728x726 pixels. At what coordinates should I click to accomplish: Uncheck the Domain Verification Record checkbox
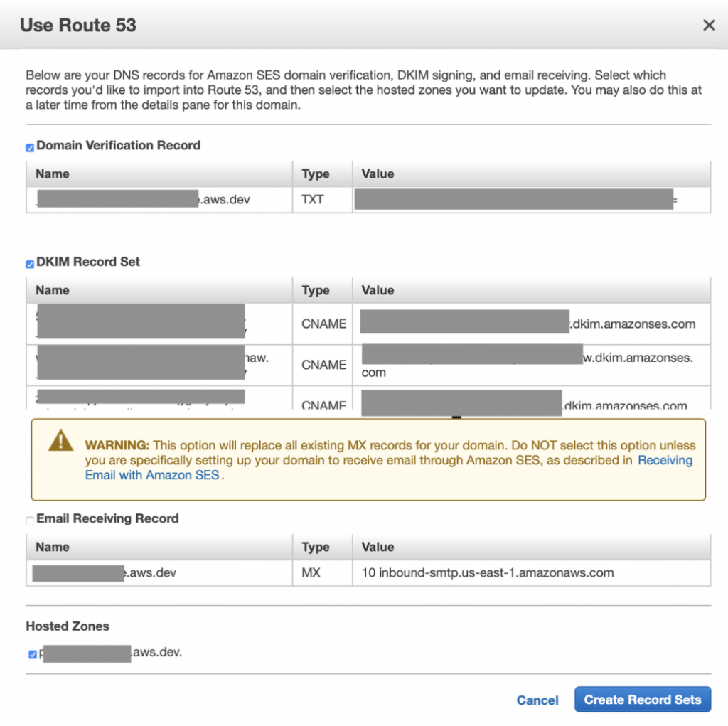[x=30, y=148]
